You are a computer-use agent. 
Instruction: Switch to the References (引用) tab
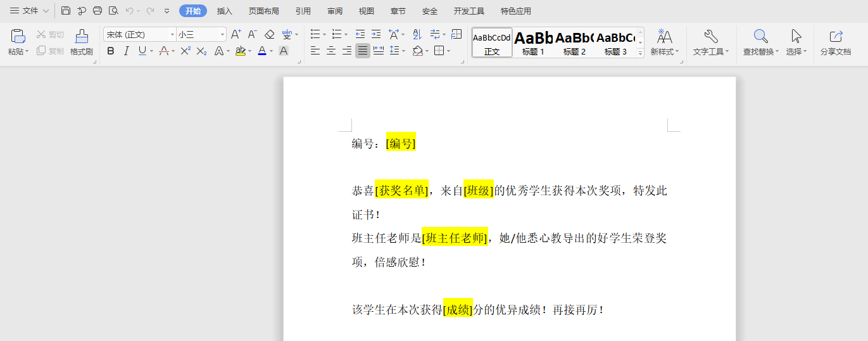click(x=303, y=11)
